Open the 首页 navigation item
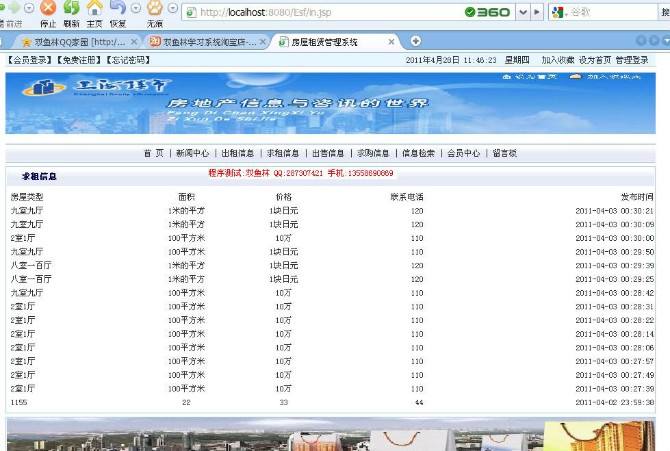The width and height of the screenshot is (670, 451). pos(153,153)
